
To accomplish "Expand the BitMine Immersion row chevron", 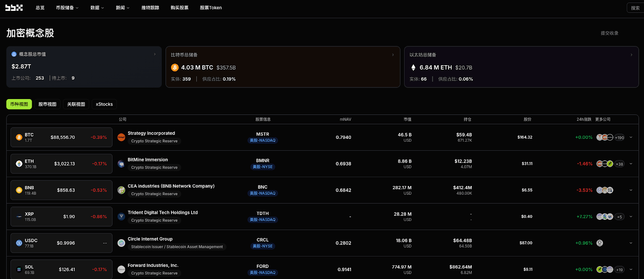I will 631,164.
